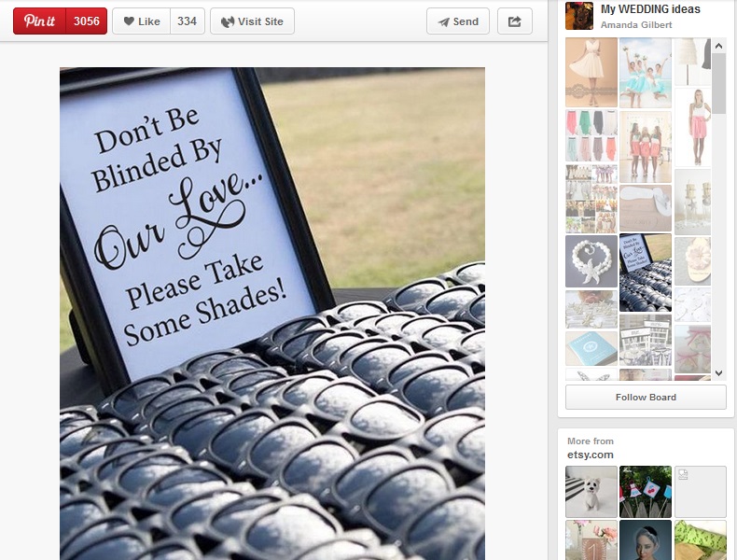Image resolution: width=737 pixels, height=560 pixels.
Task: Open starfish bracelet thumbnail
Action: 591,261
